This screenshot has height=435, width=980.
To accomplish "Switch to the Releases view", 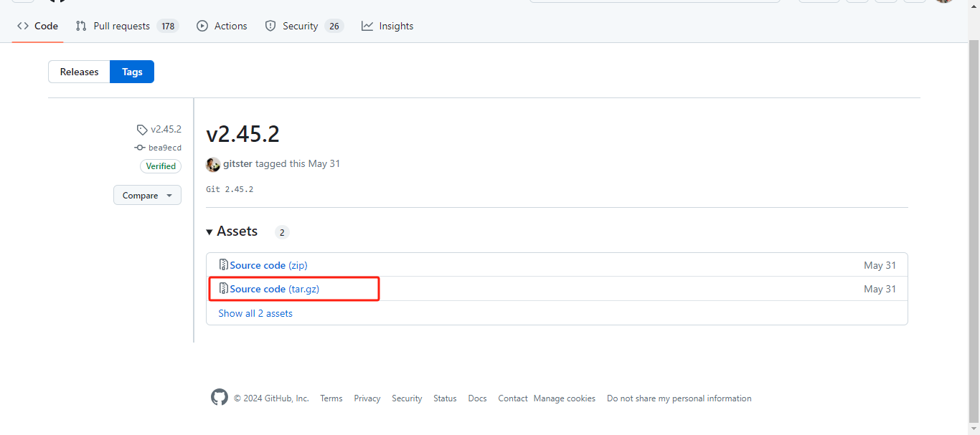I will [79, 72].
